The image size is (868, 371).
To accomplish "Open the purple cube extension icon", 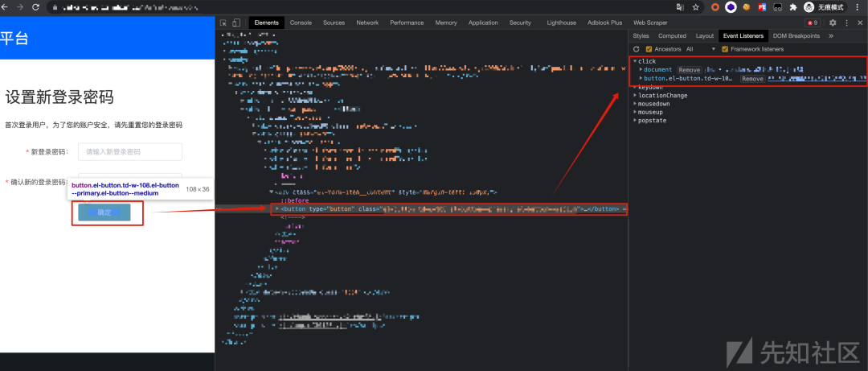I will coord(731,7).
